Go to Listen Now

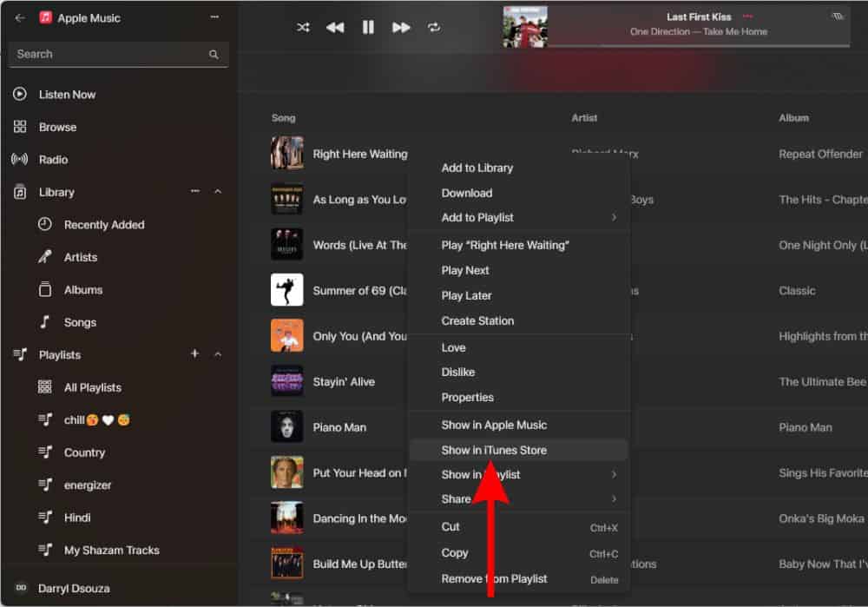(67, 95)
